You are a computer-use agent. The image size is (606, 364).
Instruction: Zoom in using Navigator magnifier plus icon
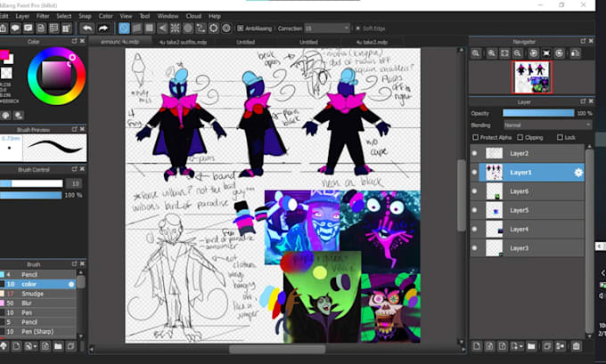(492, 53)
